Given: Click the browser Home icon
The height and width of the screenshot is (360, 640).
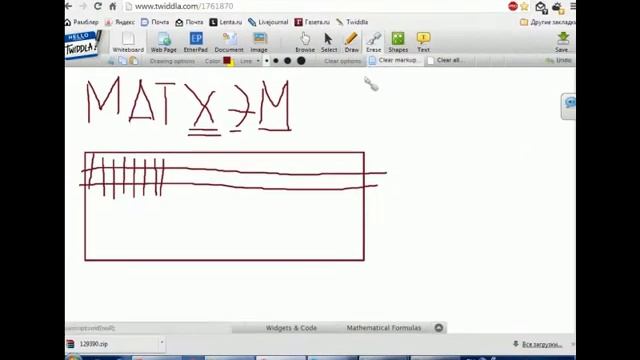Looking at the screenshot, I should 113,6.
